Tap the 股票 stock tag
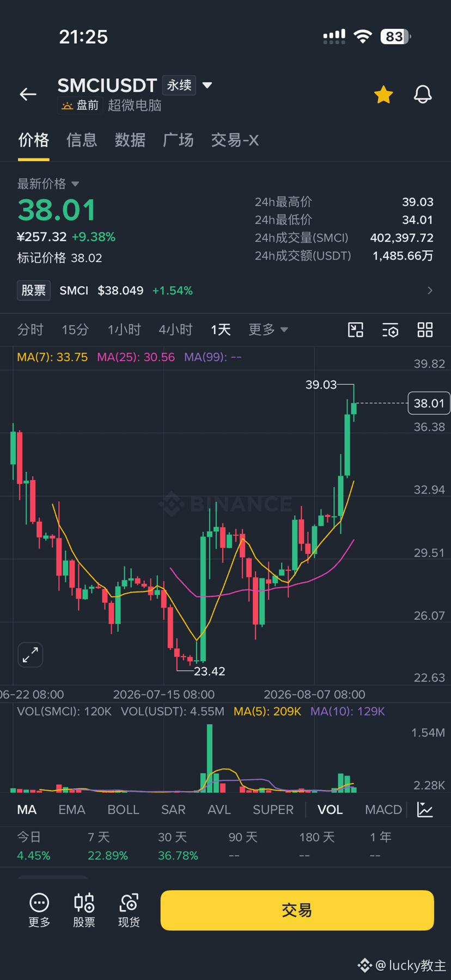Screen dimensions: 451x980 [34, 291]
